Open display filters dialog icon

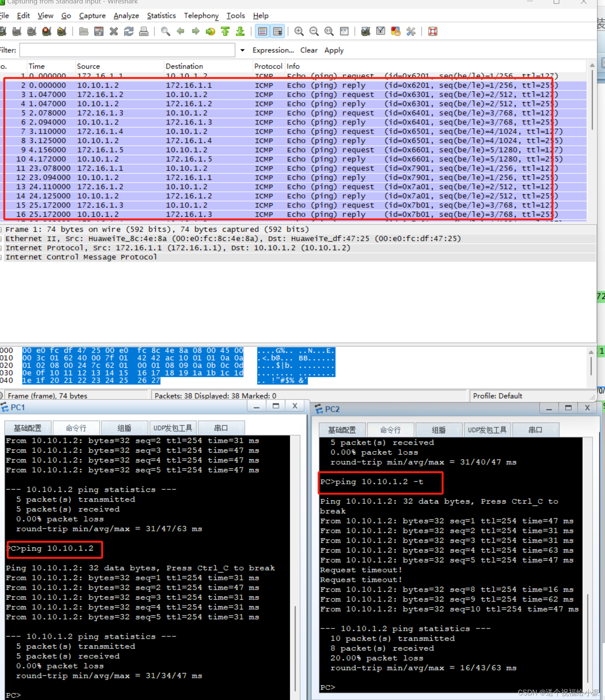[x=380, y=32]
